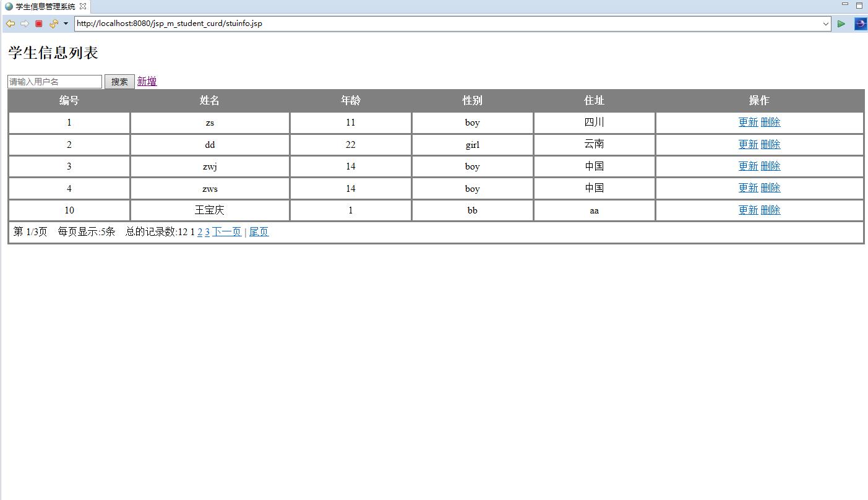Screen dimensions: 868x500
Task: Click the back navigation arrow icon
Action: (11, 23)
